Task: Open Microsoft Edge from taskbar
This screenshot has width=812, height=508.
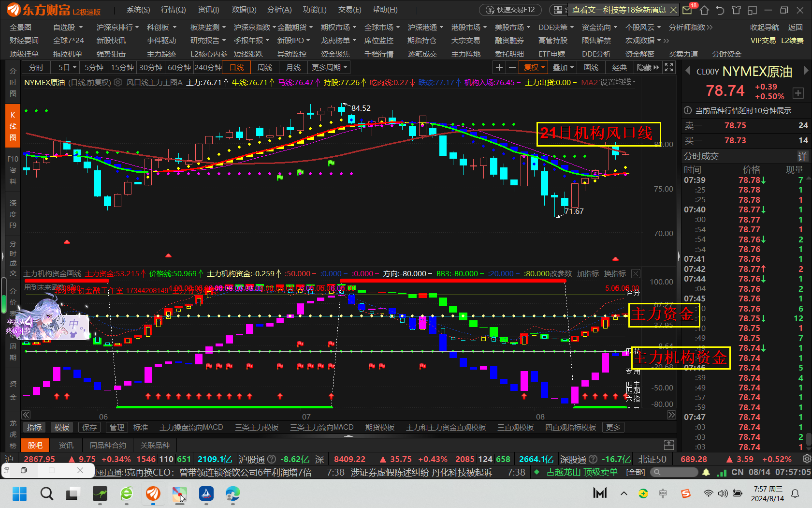Action: (x=233, y=493)
